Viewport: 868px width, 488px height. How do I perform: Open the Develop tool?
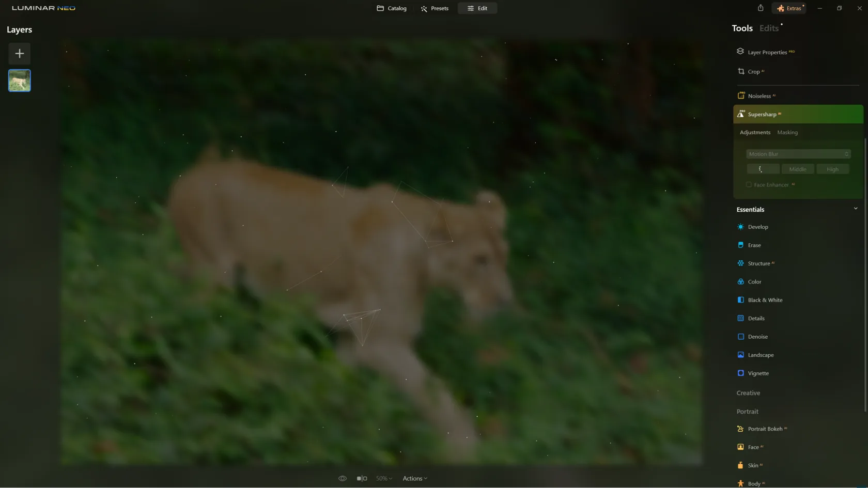click(x=757, y=227)
